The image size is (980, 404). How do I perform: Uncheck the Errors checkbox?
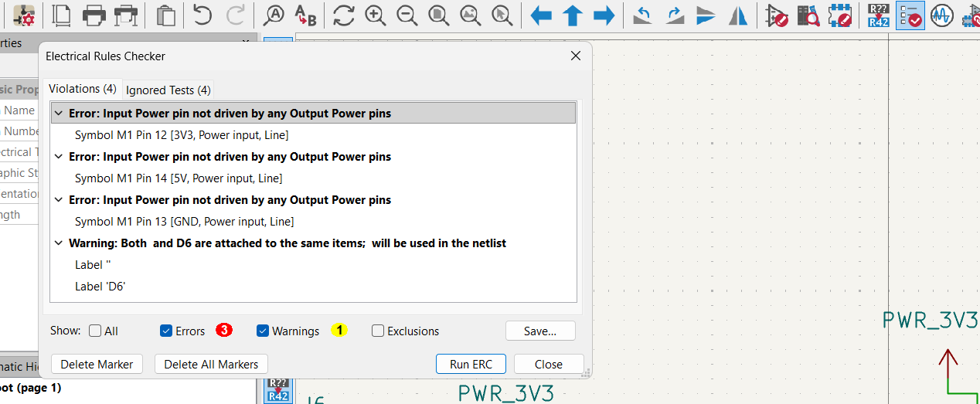(166, 331)
